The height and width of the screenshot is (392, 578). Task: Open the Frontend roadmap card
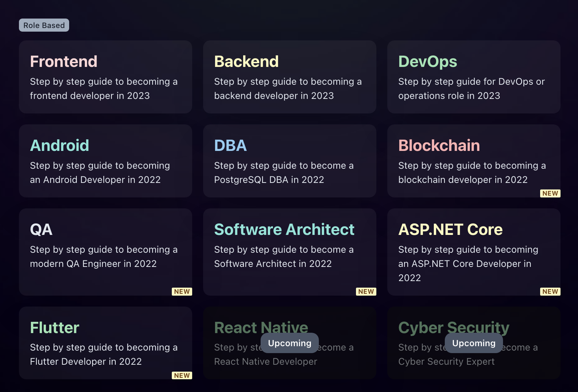pyautogui.click(x=106, y=77)
